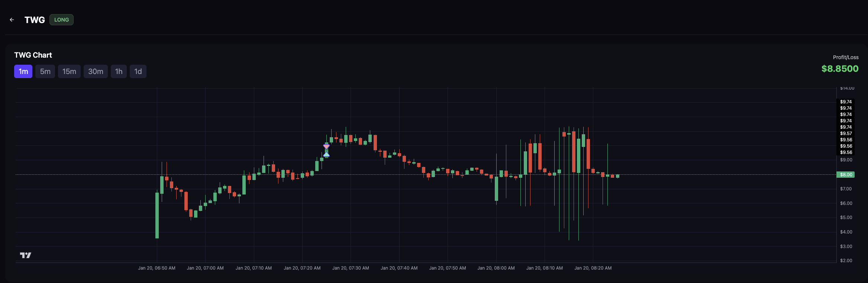Click the green $8.00 current price tag
Screen dimensions: 868x283
pyautogui.click(x=845, y=175)
